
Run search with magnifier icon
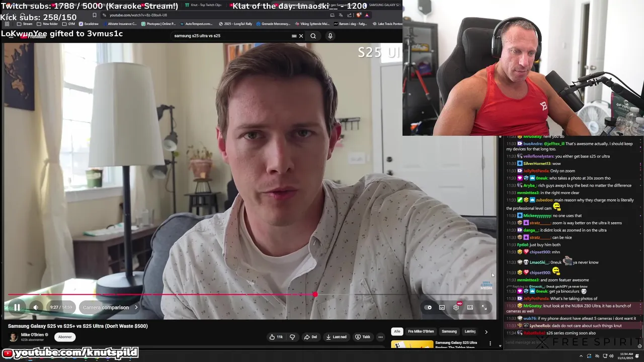coord(313,36)
